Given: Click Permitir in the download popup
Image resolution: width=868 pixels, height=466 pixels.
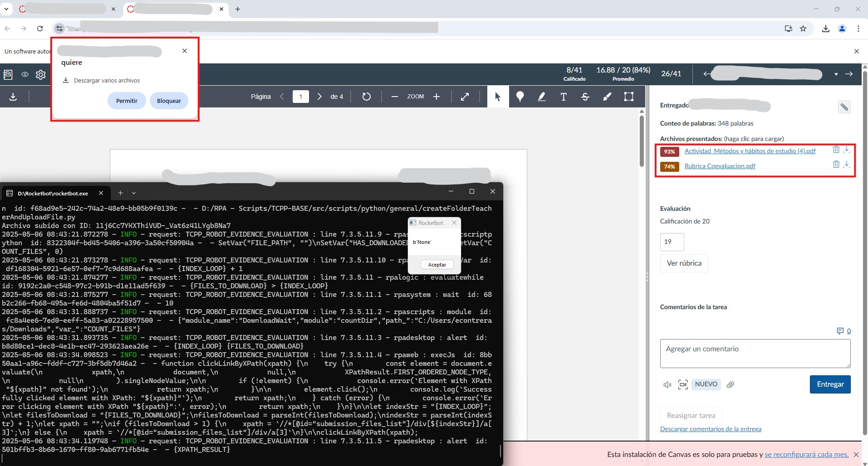Looking at the screenshot, I should [127, 101].
